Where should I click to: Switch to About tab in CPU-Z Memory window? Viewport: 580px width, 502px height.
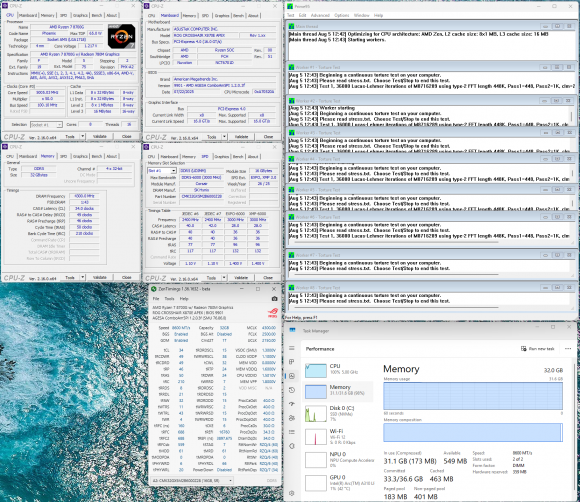[112, 156]
